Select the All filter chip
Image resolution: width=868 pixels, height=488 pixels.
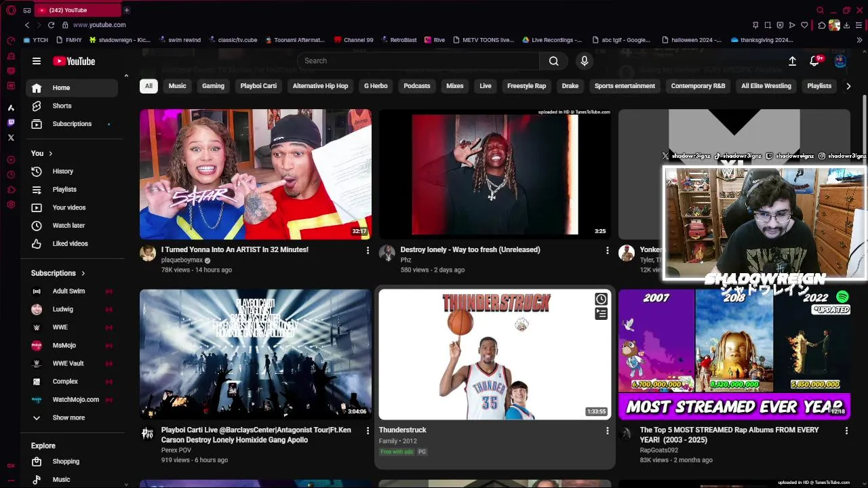pos(149,86)
